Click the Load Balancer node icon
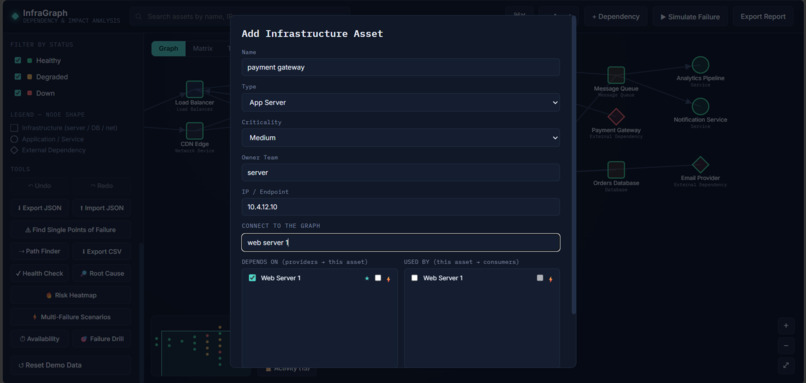Image resolution: width=806 pixels, height=383 pixels. coord(194,89)
